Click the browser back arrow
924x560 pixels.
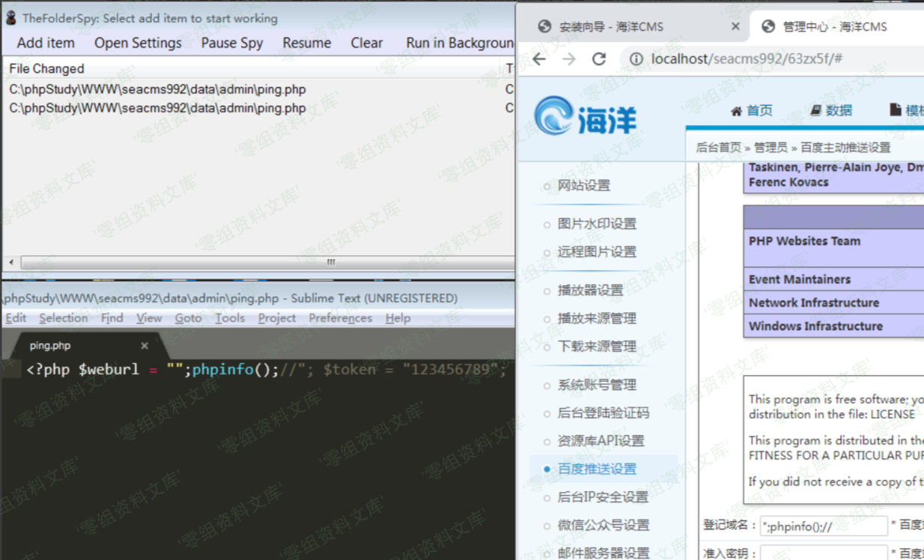pyautogui.click(x=539, y=59)
